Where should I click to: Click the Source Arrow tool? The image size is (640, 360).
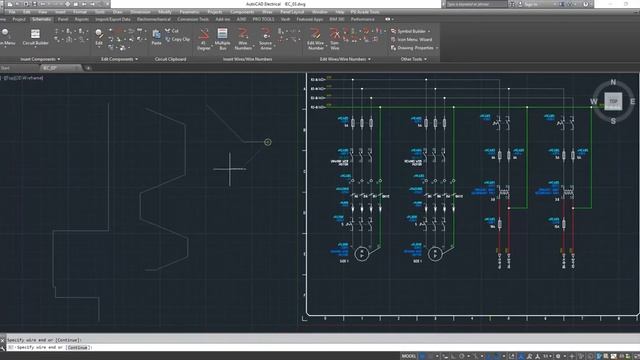(266, 39)
